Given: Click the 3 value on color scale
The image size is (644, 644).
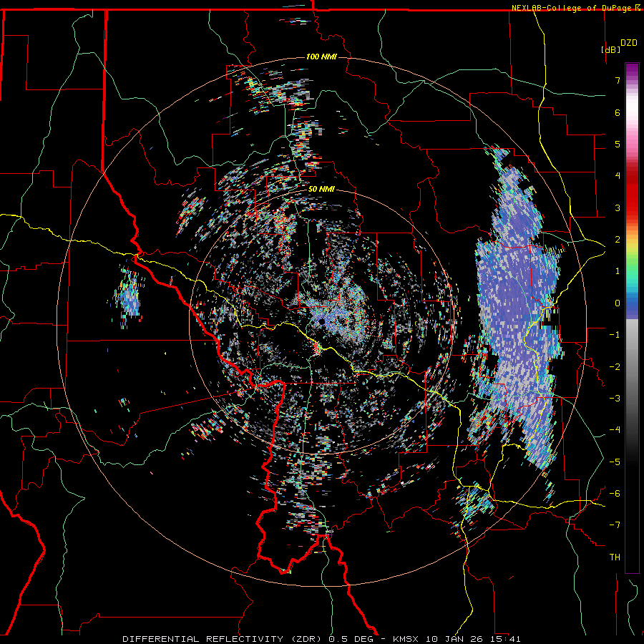Looking at the screenshot, I should click(x=618, y=208).
